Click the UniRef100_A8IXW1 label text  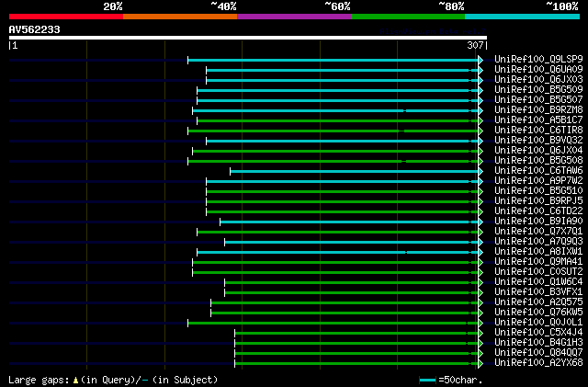538,252
